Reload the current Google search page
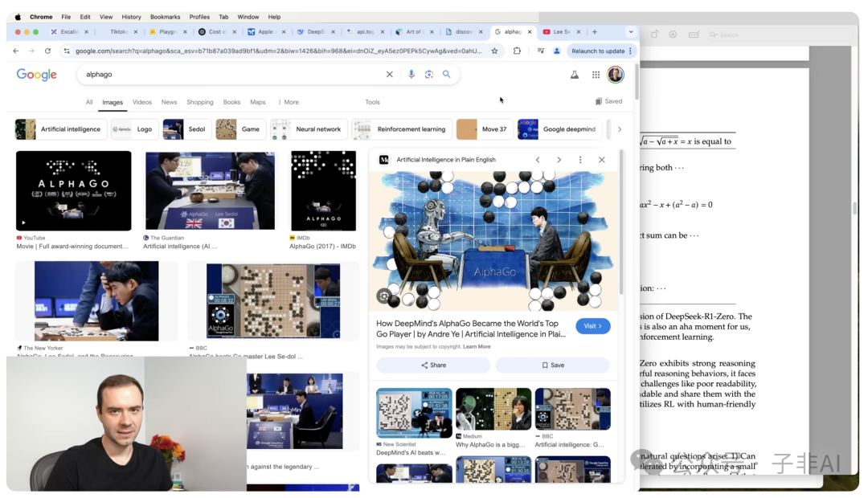This screenshot has width=868, height=498. (47, 51)
